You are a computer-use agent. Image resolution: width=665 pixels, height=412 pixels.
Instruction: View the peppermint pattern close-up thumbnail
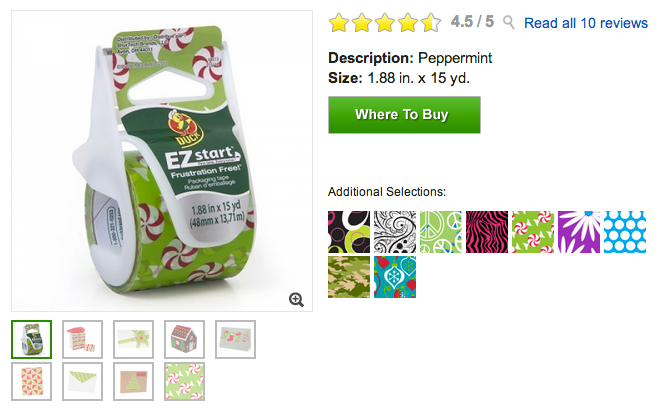(184, 381)
